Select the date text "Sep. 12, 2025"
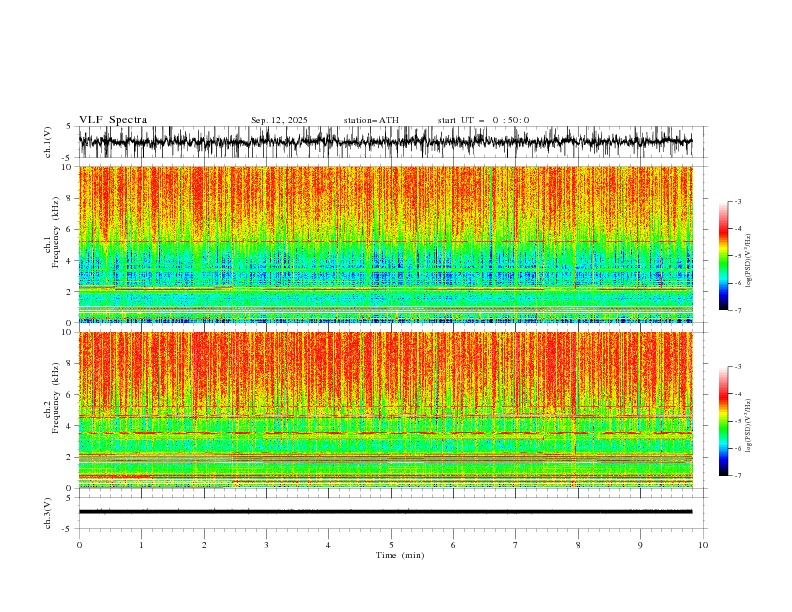The image size is (792, 612). [x=279, y=120]
